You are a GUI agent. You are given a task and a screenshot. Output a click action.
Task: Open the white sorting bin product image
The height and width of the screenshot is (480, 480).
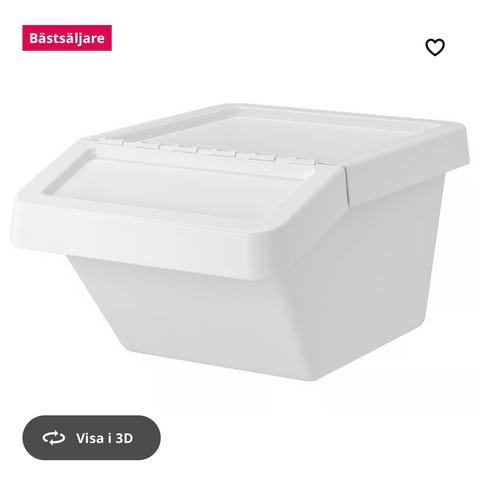pyautogui.click(x=240, y=242)
